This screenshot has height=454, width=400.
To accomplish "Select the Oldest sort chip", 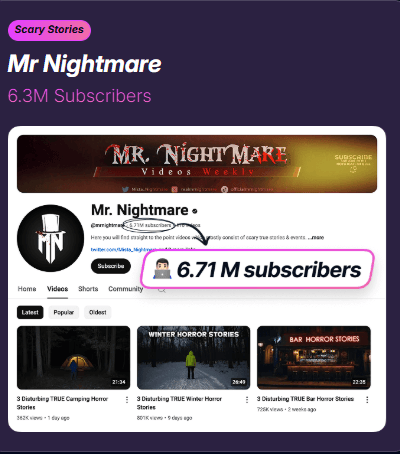I will [98, 312].
